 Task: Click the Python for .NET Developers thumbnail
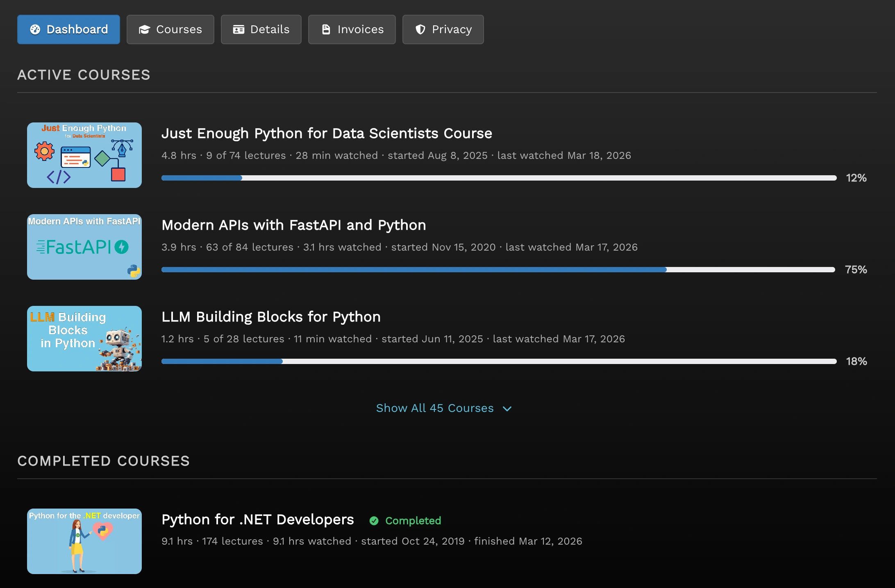84,541
